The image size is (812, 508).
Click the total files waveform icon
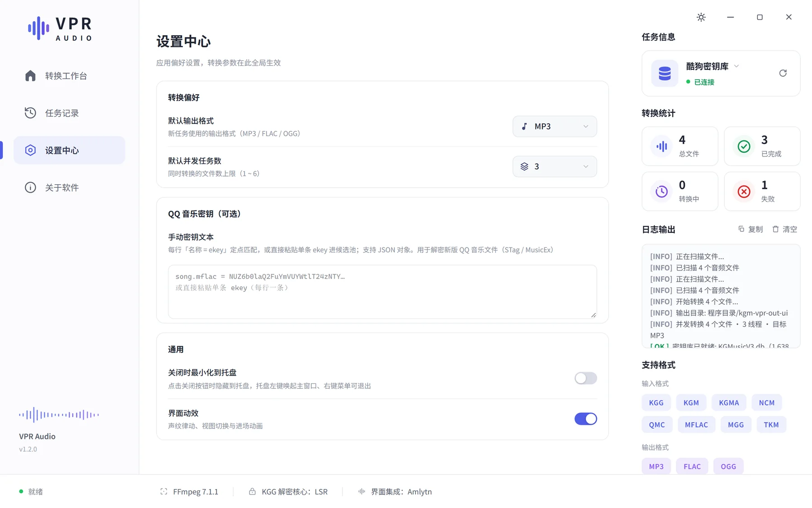click(662, 146)
